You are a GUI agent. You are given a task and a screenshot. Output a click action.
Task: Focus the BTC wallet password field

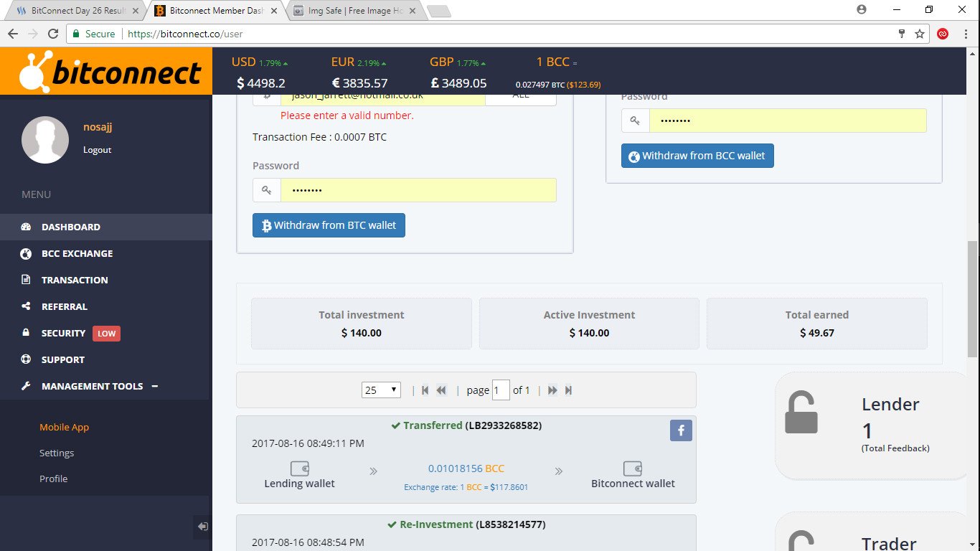pos(418,190)
